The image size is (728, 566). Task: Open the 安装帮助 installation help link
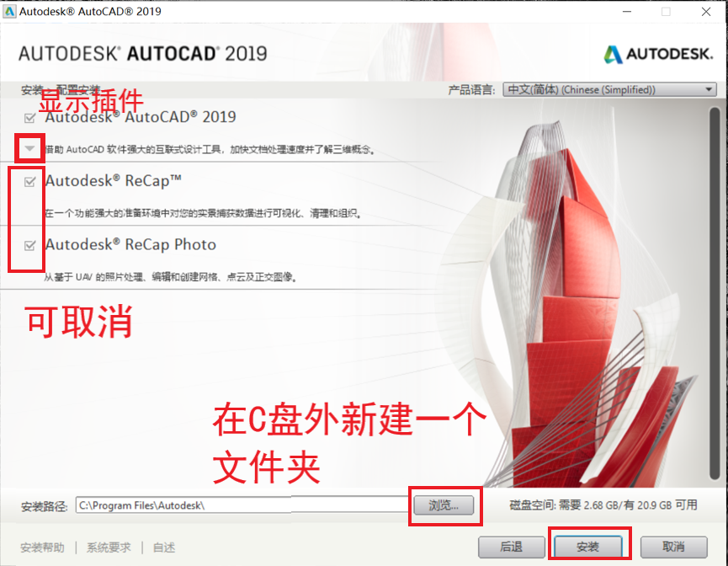coord(42,547)
